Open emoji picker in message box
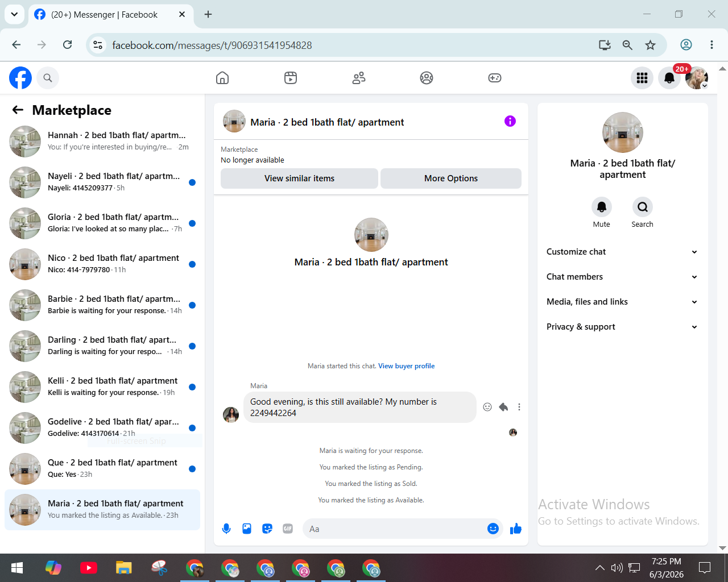The image size is (728, 582). [x=493, y=529]
